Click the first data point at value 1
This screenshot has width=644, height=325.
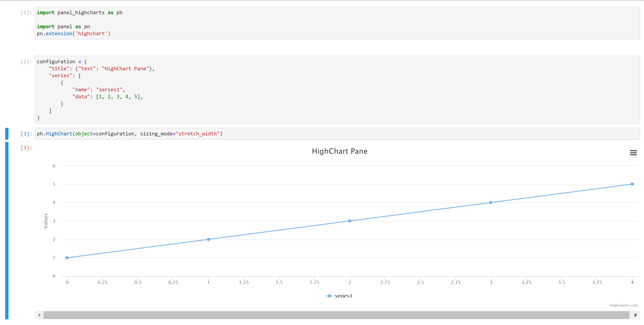[x=67, y=258]
